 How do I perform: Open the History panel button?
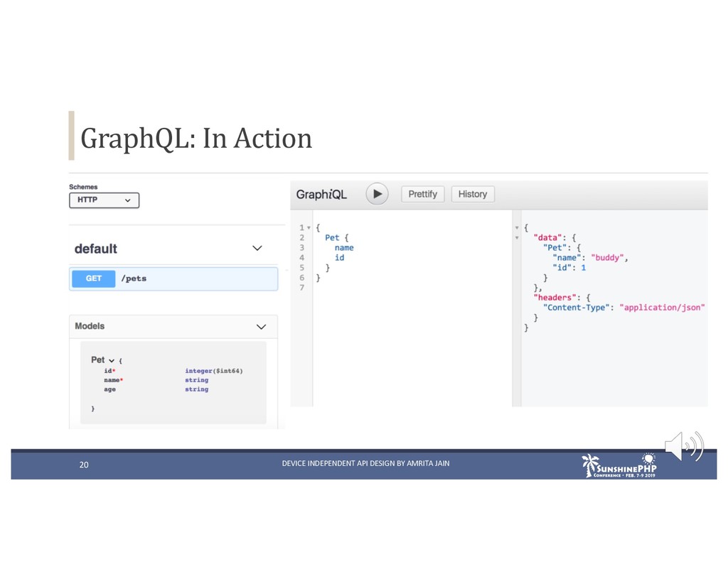(473, 194)
